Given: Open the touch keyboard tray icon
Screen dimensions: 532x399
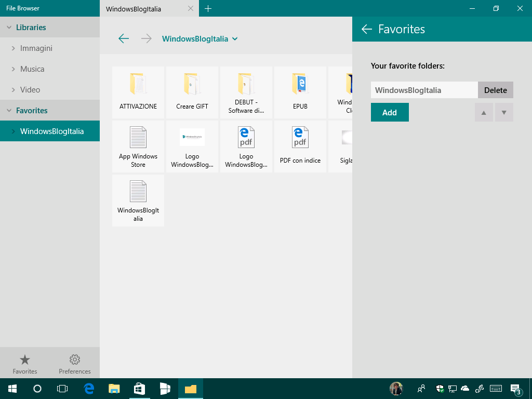Looking at the screenshot, I should coord(496,389).
